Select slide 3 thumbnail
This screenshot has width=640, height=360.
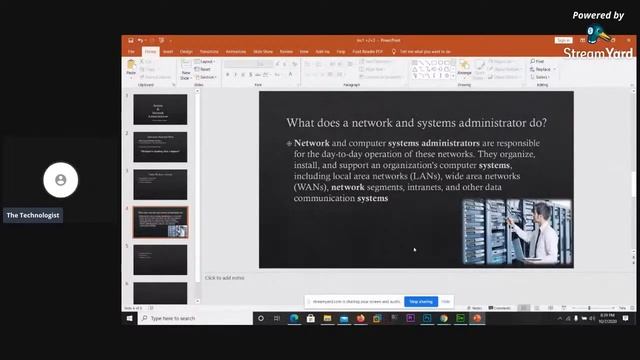160,184
